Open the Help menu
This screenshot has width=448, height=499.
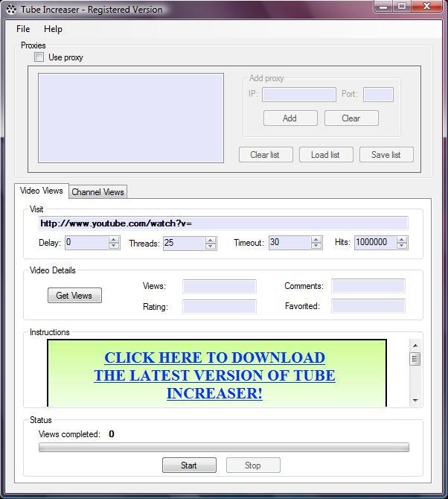coord(53,29)
